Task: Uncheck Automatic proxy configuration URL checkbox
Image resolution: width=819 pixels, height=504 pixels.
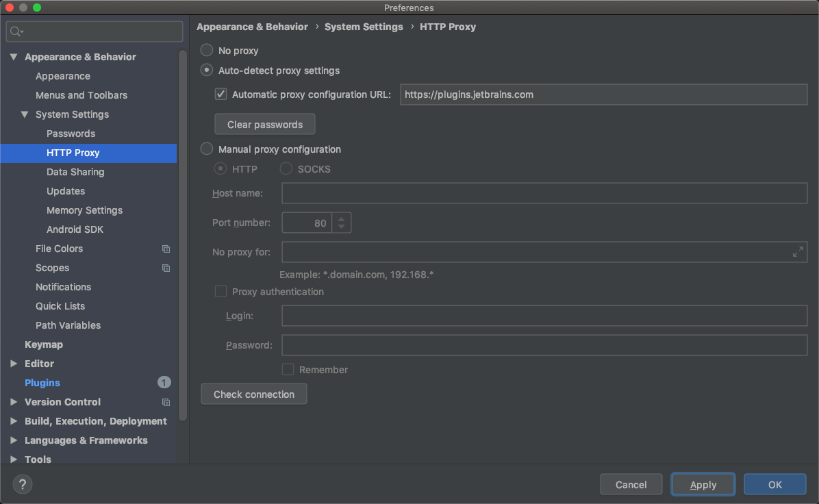Action: pyautogui.click(x=221, y=94)
